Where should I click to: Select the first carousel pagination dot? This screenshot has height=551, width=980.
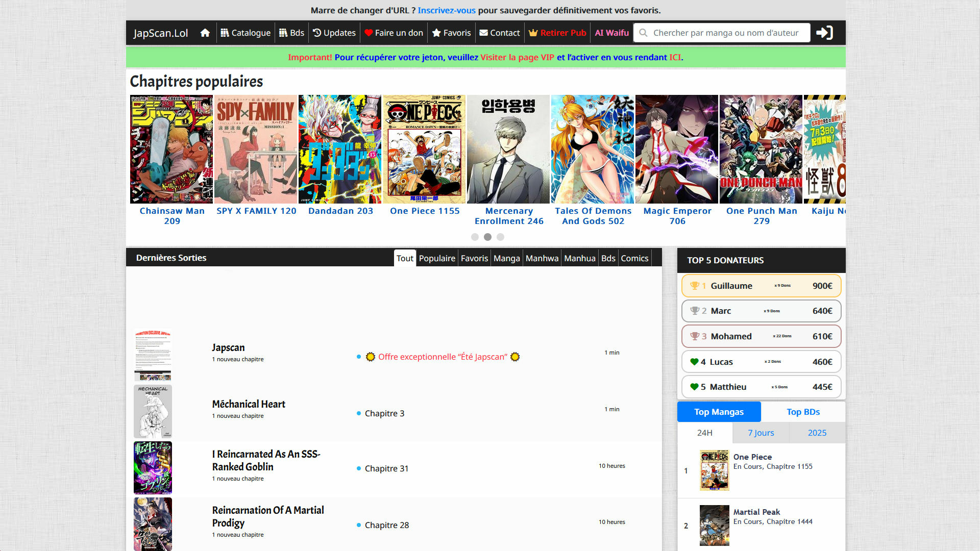475,237
